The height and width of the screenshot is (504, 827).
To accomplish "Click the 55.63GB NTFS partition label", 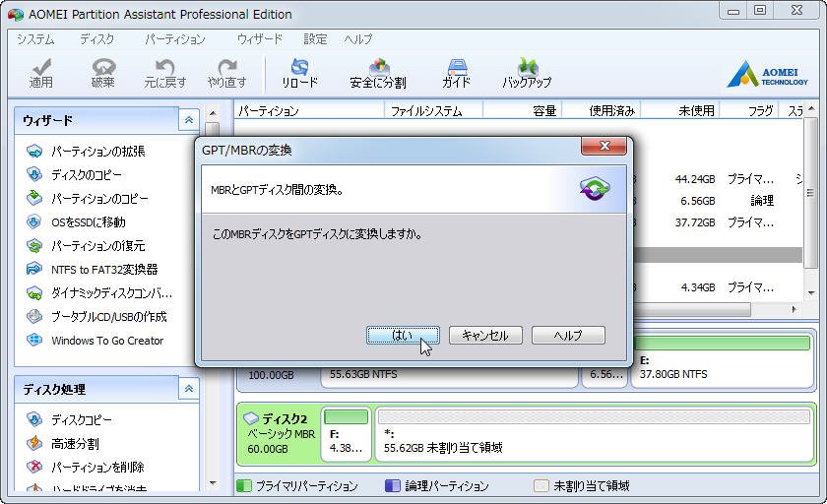I will [x=363, y=374].
